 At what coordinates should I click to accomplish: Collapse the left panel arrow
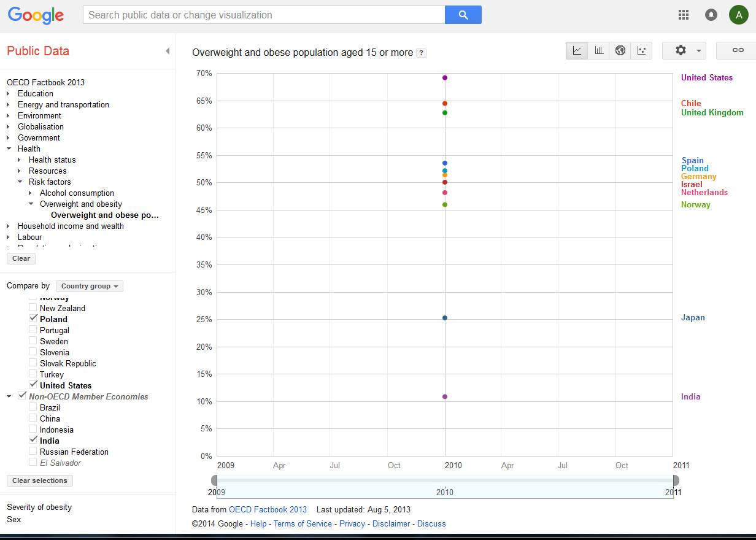coord(168,51)
